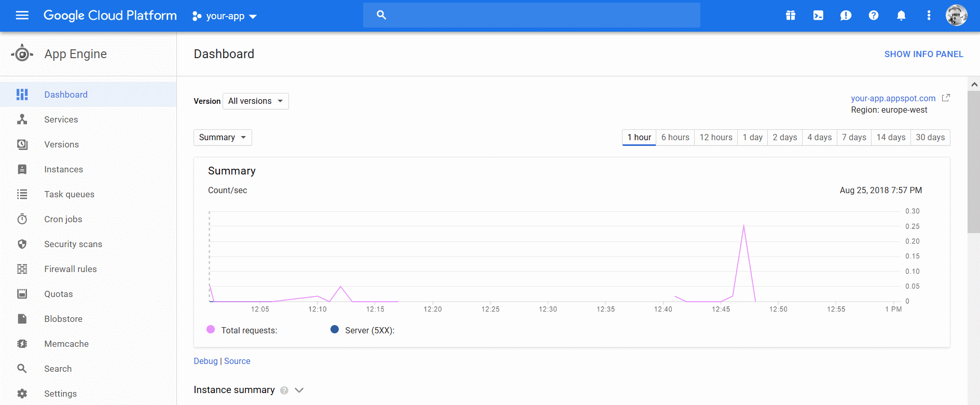Click the "Aug 25, 2018 7:57 PM" timestamp

point(881,190)
